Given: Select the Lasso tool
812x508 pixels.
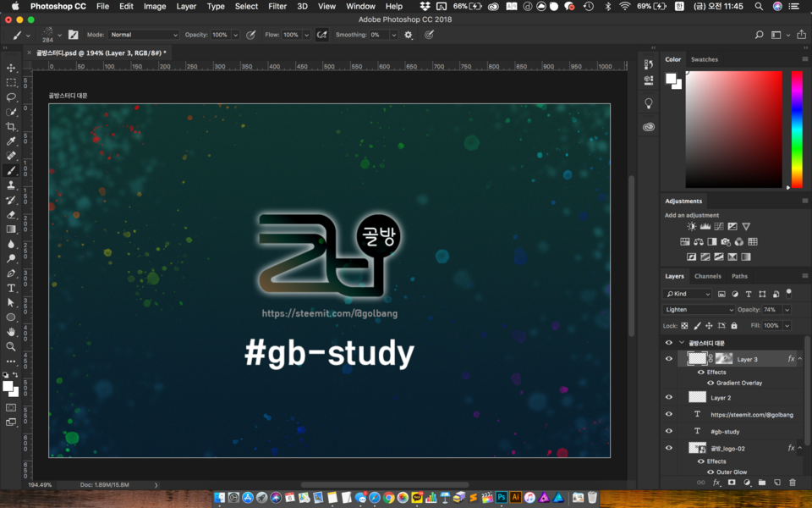Looking at the screenshot, I should coord(11,97).
